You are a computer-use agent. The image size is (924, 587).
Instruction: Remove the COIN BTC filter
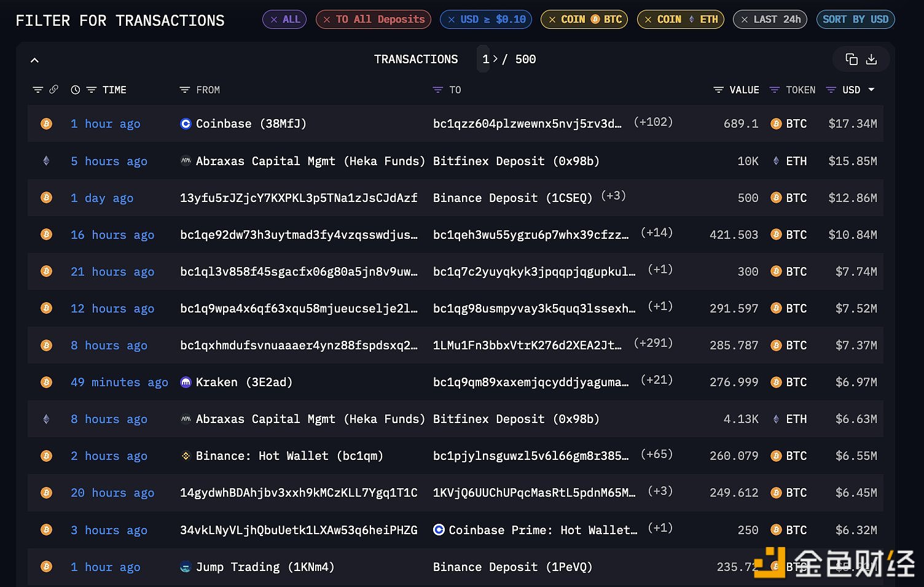coord(552,20)
